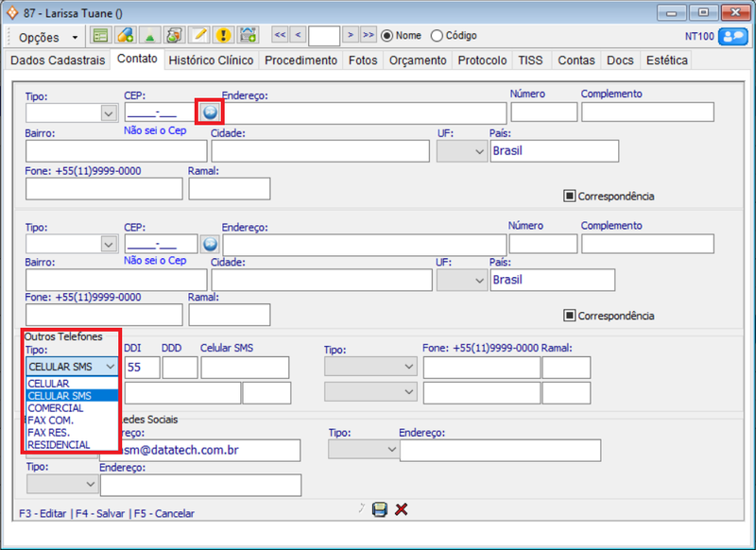Go to first record with << button

tap(280, 36)
